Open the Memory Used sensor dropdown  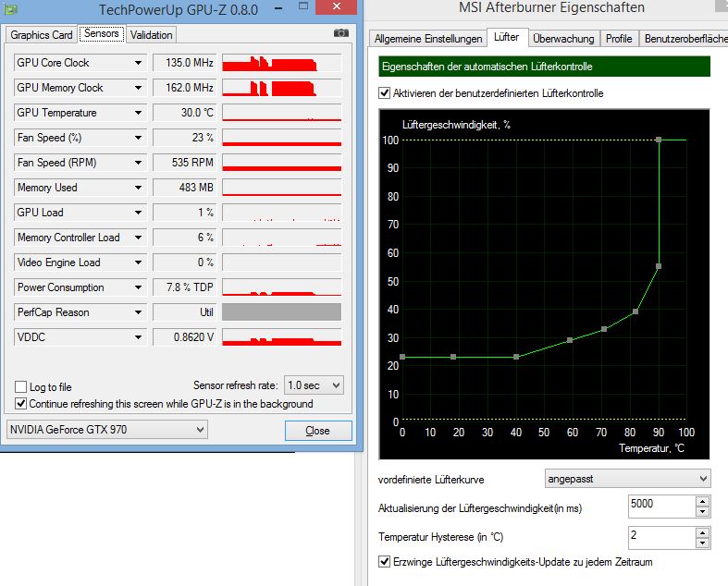coord(138,188)
